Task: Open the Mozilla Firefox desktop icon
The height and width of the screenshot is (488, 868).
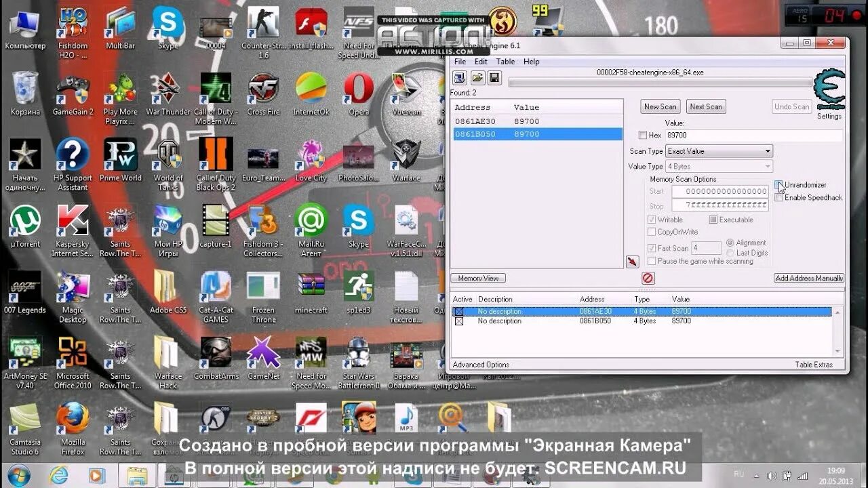Action: pyautogui.click(x=73, y=429)
